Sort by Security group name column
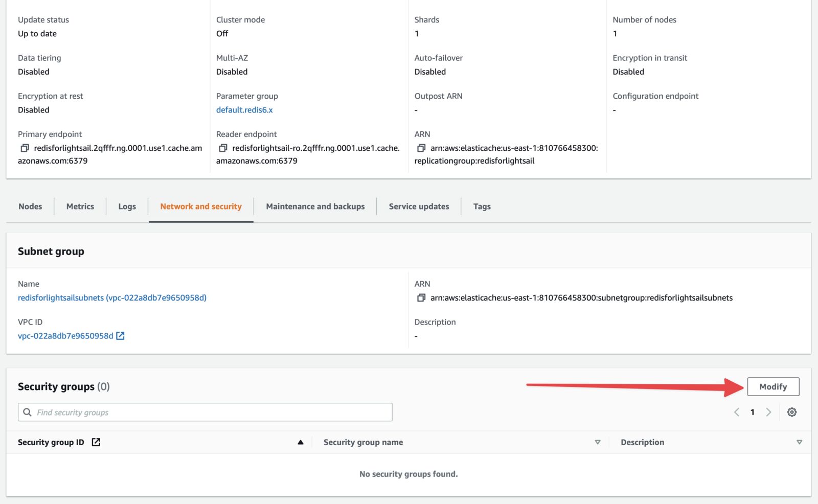 [x=598, y=442]
